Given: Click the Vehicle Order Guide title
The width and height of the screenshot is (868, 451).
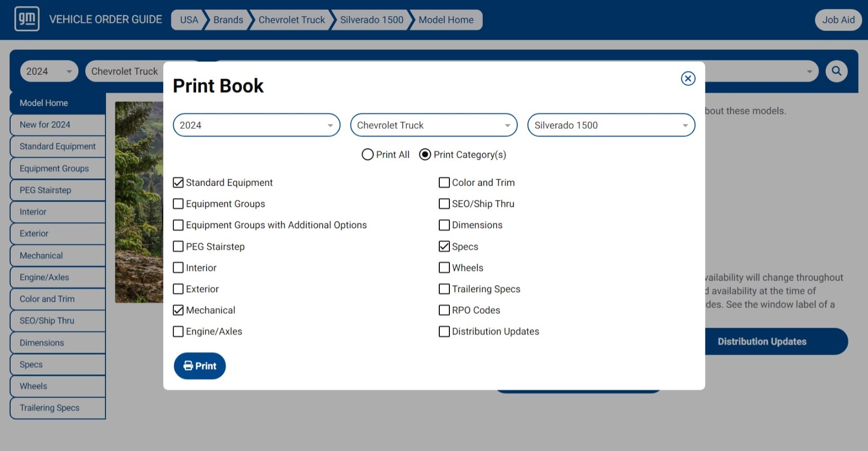Looking at the screenshot, I should 105,20.
